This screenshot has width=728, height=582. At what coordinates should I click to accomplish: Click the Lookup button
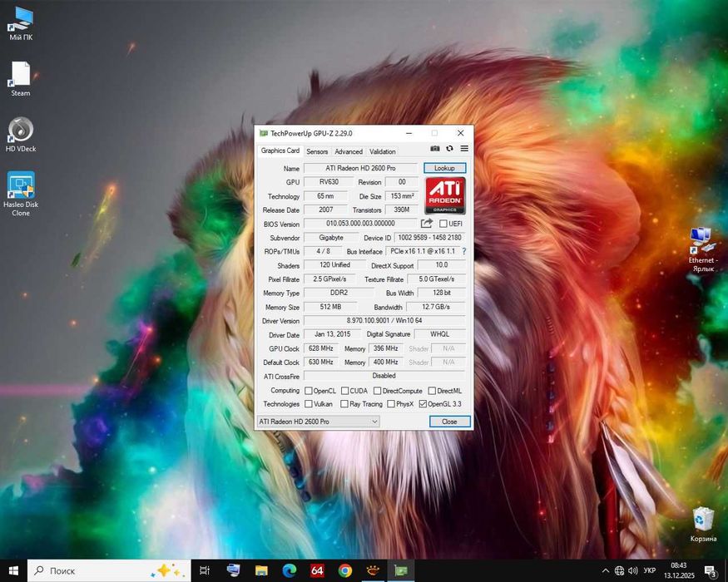[444, 168]
